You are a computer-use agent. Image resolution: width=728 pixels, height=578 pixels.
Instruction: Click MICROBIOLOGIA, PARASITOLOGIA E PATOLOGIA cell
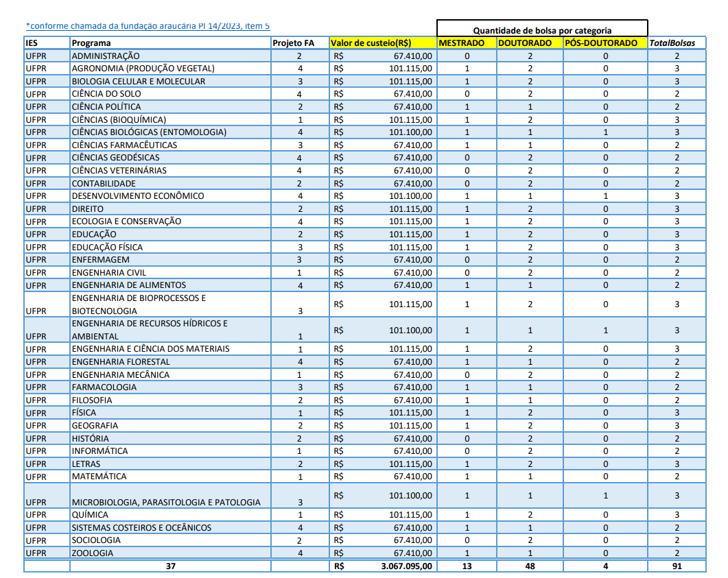(170, 496)
